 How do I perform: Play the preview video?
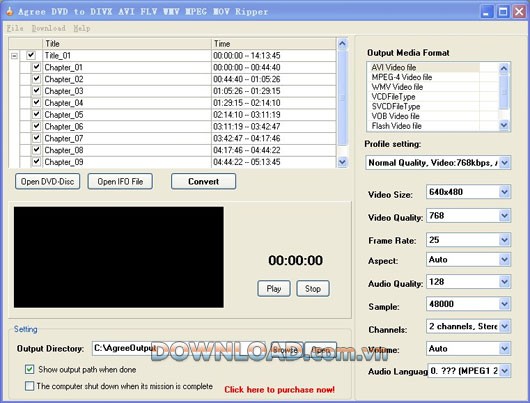click(274, 289)
